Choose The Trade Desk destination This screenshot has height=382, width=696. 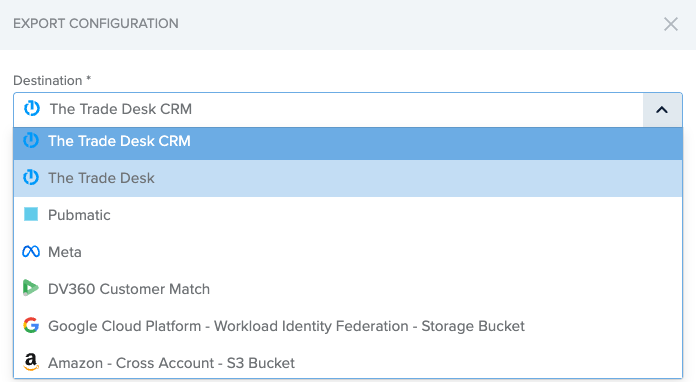click(348, 178)
